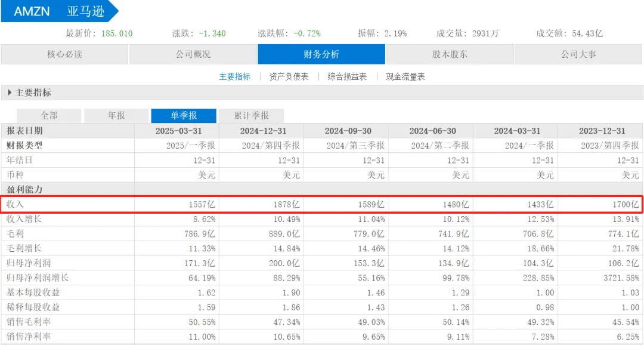
Task: Click the turnover value 54.43亿
Action: (x=587, y=33)
